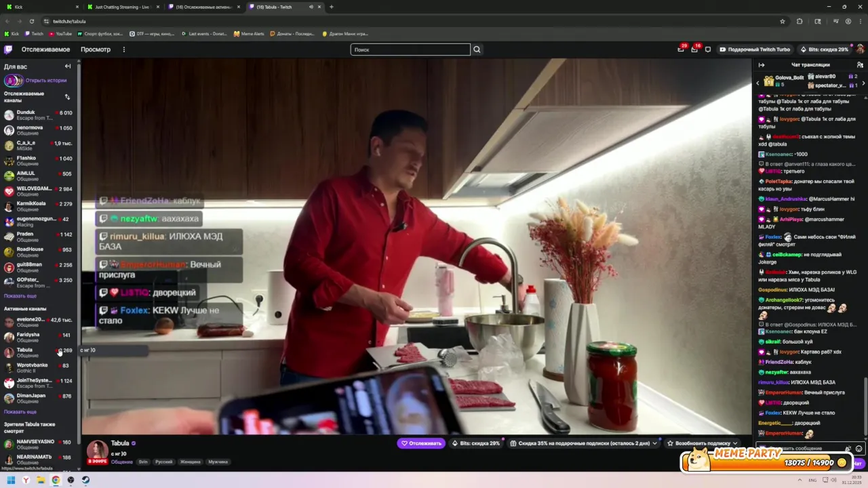Open File Explorer from the taskbar
Screen dimensions: 868x488
point(41,480)
